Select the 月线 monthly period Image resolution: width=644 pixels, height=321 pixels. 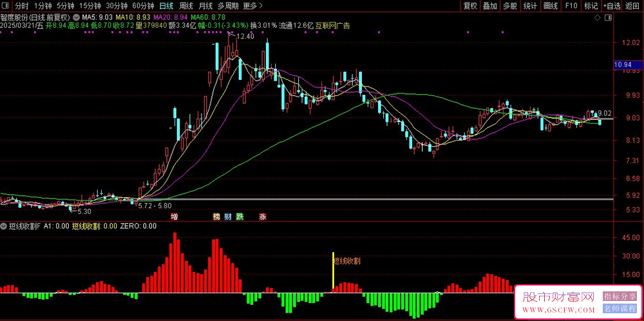[205, 6]
